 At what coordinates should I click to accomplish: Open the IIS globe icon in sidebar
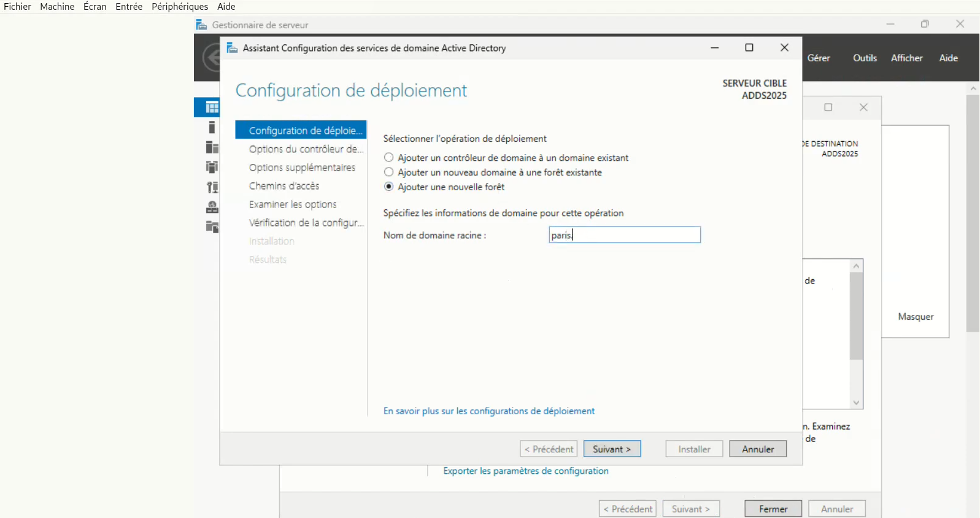[x=212, y=207]
